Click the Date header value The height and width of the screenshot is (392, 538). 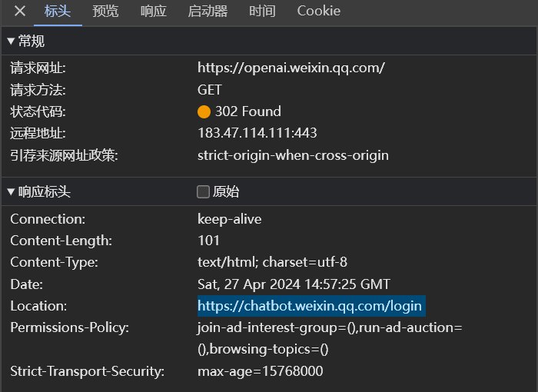294,284
